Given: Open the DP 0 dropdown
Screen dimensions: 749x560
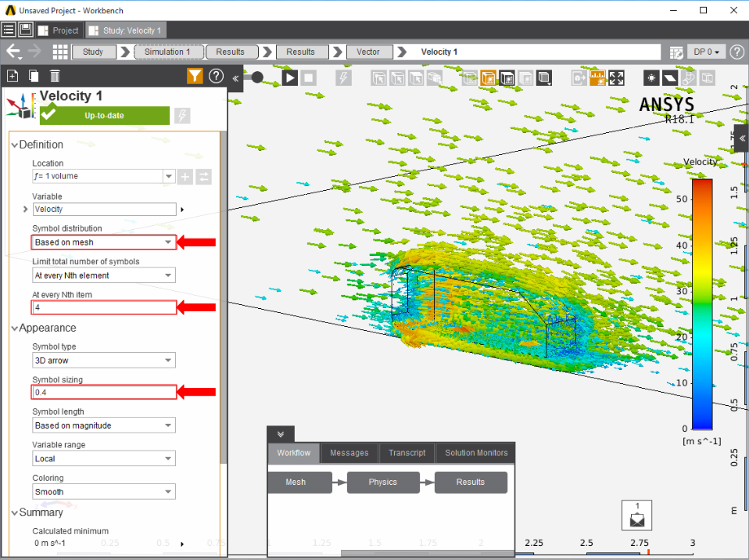Looking at the screenshot, I should click(707, 52).
